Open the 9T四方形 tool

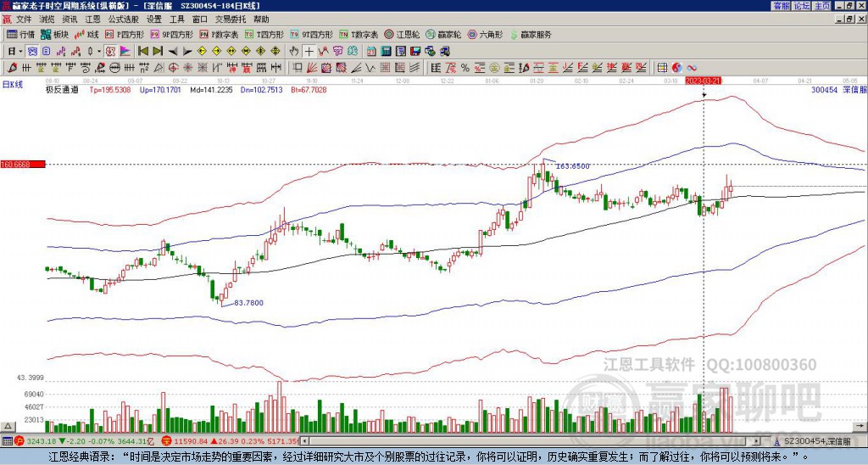(312, 34)
